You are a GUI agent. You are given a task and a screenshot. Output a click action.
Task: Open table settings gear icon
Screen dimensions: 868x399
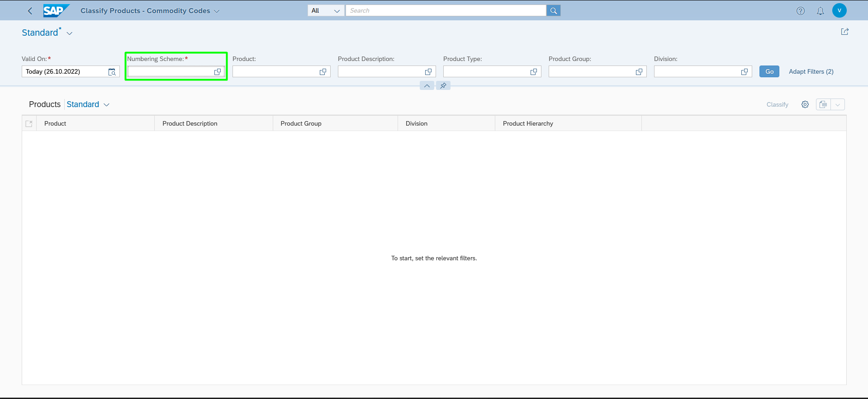pos(805,104)
